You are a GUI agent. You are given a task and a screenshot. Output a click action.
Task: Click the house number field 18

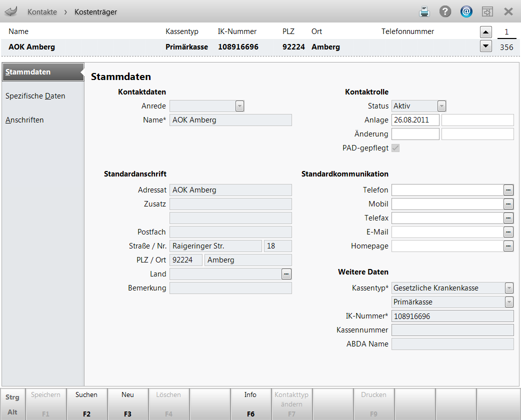[x=278, y=246]
